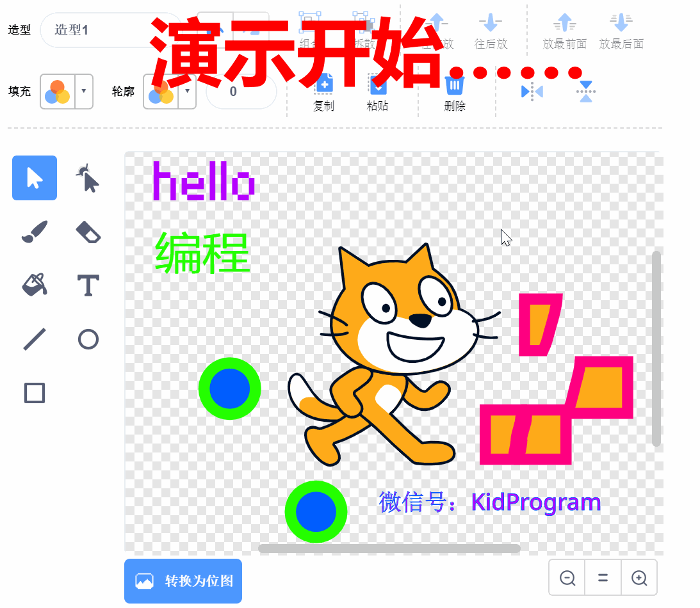Open the 轮廓 outline color dropdown
Viewport: 700px width, 608px height.
[187, 91]
